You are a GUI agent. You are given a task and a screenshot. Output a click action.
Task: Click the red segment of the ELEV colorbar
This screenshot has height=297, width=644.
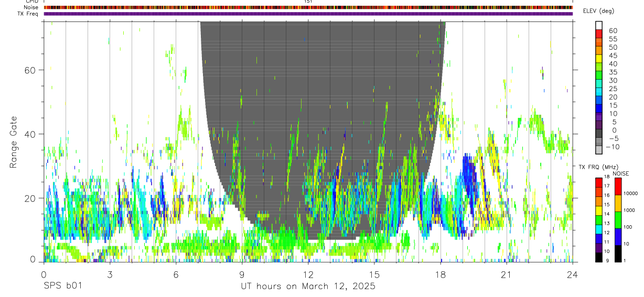(x=599, y=34)
